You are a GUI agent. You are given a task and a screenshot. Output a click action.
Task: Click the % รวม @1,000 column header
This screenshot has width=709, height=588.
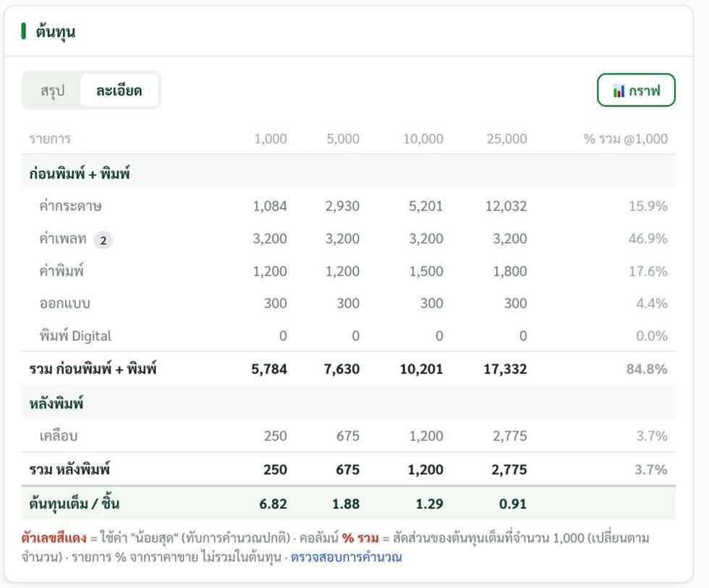[x=626, y=139]
